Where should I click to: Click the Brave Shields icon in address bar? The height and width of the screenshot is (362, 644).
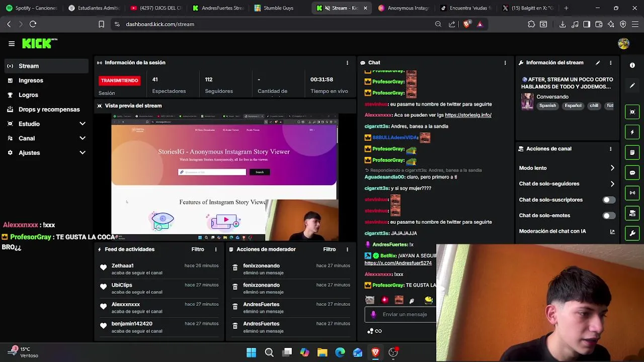tap(467, 24)
